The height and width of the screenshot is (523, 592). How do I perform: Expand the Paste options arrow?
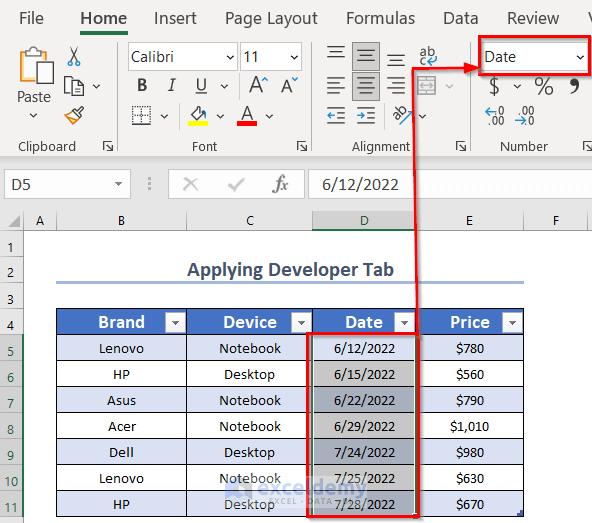[x=33, y=115]
